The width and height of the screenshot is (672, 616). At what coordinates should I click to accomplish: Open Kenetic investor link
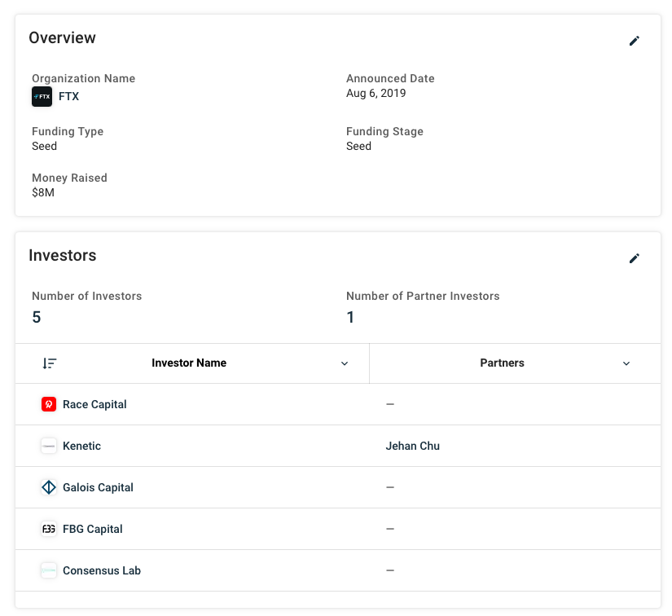pyautogui.click(x=81, y=446)
